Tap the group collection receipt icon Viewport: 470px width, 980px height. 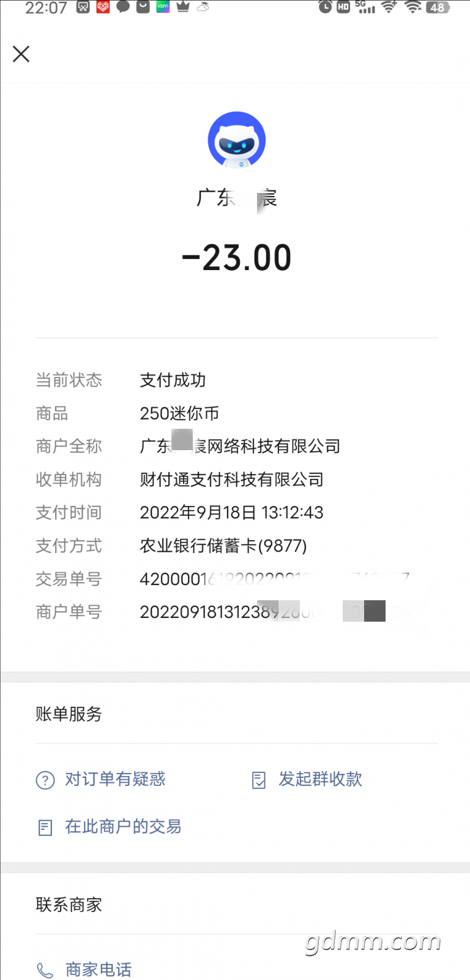[259, 780]
